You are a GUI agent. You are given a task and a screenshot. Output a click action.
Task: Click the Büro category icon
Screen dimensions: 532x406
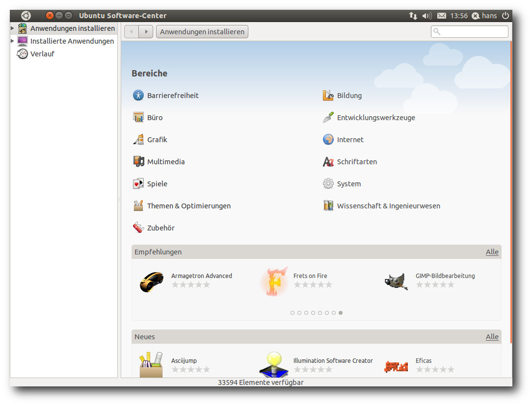[x=138, y=118]
